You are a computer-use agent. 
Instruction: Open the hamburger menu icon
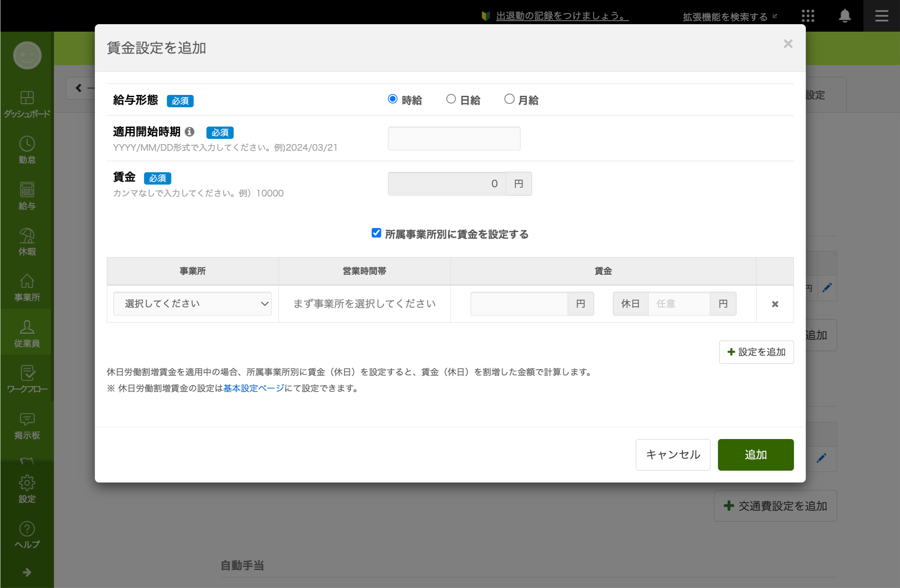tap(882, 16)
